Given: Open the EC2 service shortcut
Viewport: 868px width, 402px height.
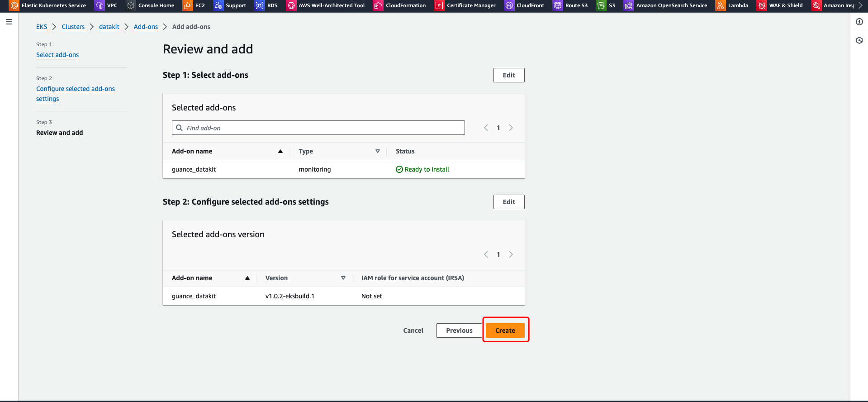Looking at the screenshot, I should [x=194, y=5].
